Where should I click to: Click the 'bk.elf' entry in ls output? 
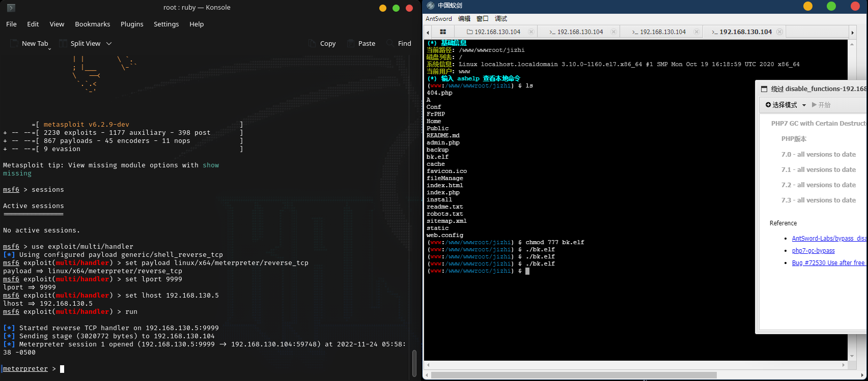[438, 157]
